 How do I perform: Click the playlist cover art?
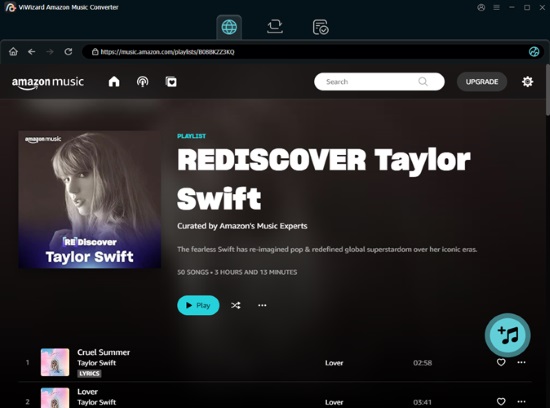click(x=90, y=200)
